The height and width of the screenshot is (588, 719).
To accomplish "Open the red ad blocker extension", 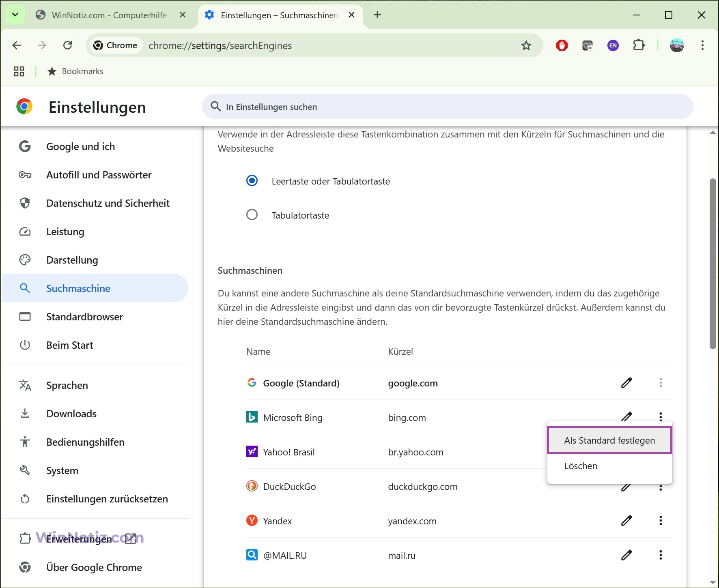I will [x=562, y=45].
